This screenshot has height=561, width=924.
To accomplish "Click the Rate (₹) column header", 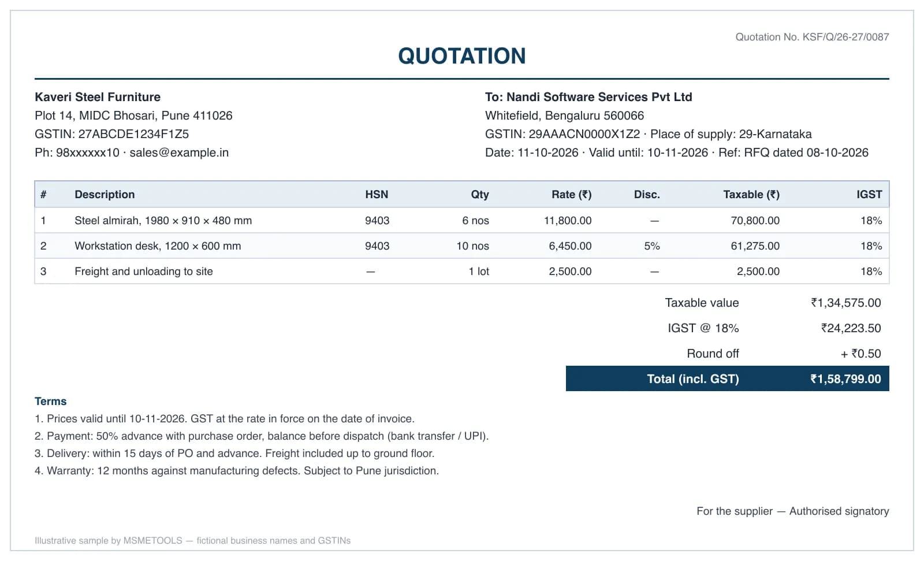I will 571,195.
